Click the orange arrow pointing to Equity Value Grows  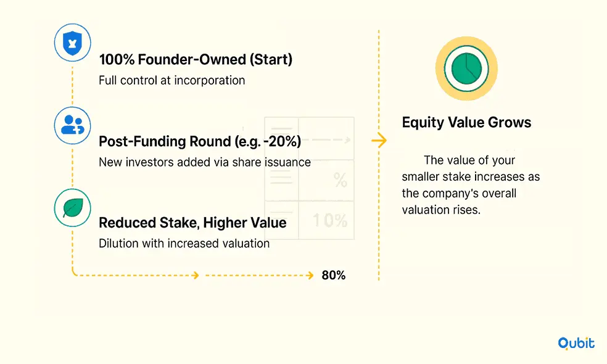click(379, 140)
